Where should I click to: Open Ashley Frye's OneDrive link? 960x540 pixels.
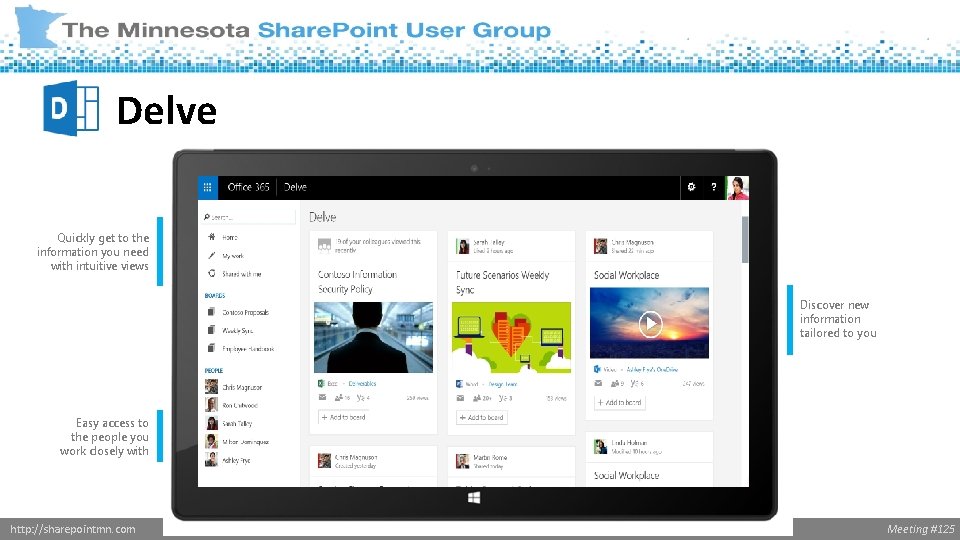(652, 370)
